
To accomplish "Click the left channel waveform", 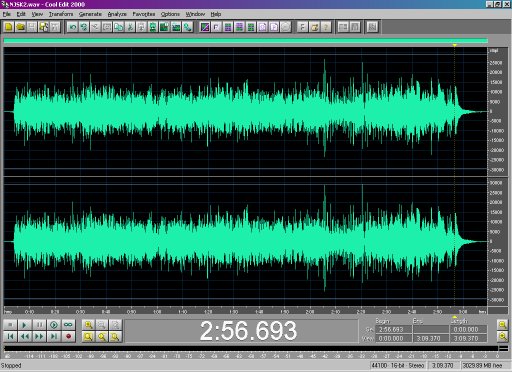I will coord(245,111).
